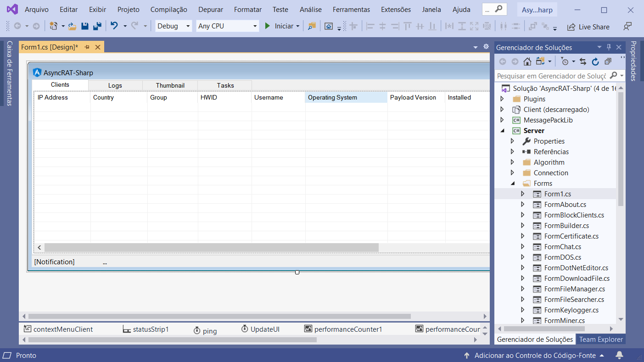Image resolution: width=644 pixels, height=362 pixels.
Task: Click the Solution Explorer search field
Action: 551,76
